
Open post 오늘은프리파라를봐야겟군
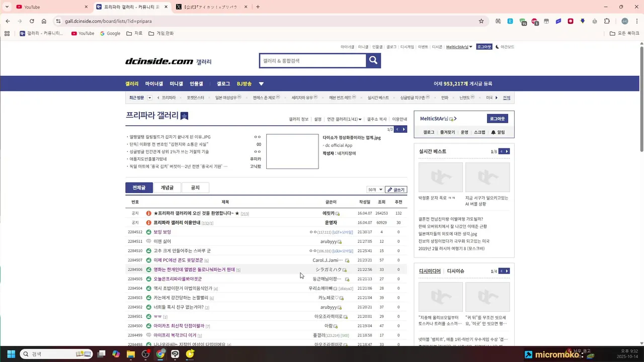(x=178, y=279)
